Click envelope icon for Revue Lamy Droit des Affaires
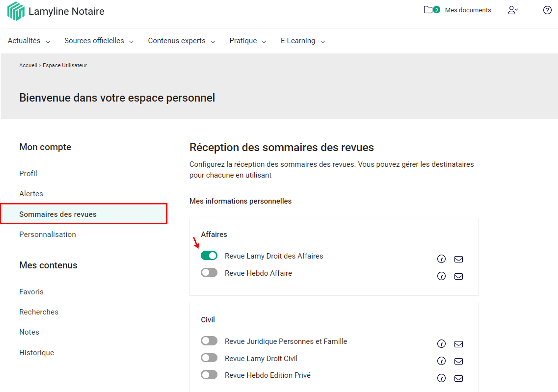558x392 pixels. (x=458, y=259)
